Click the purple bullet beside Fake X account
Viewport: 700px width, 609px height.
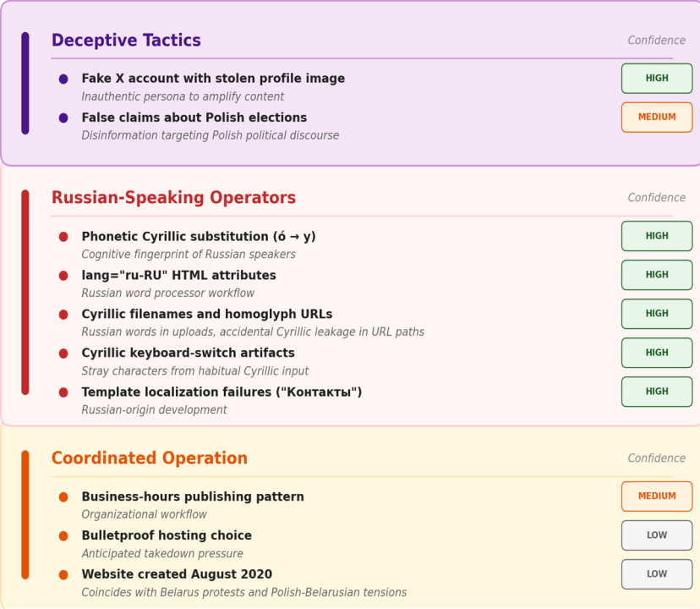click(63, 79)
